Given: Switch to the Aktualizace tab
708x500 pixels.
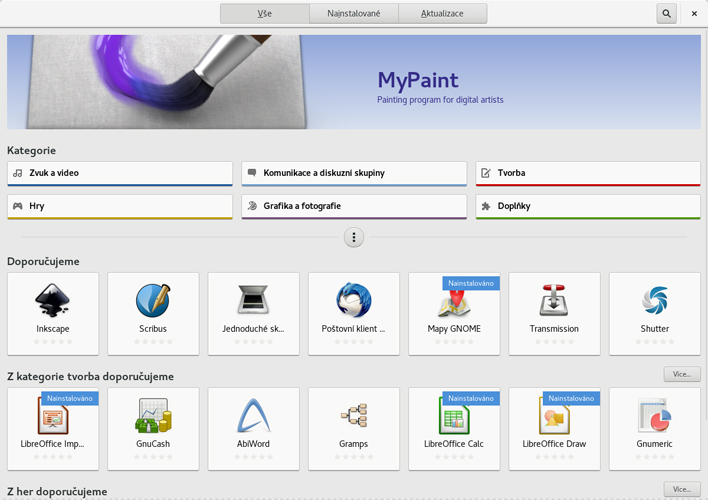Looking at the screenshot, I should [x=442, y=14].
